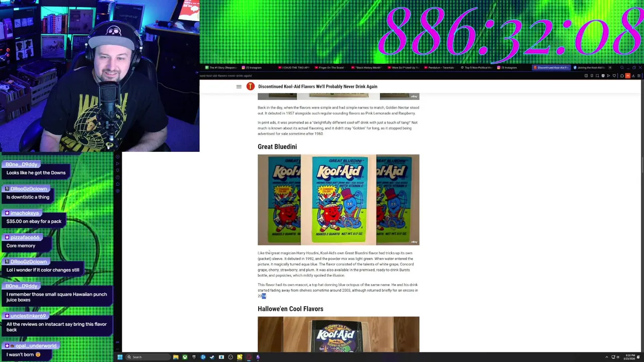Image resolution: width=644 pixels, height=362 pixels.
Task: Click chat message 'Is downtistic a thing'
Action: 28,197
